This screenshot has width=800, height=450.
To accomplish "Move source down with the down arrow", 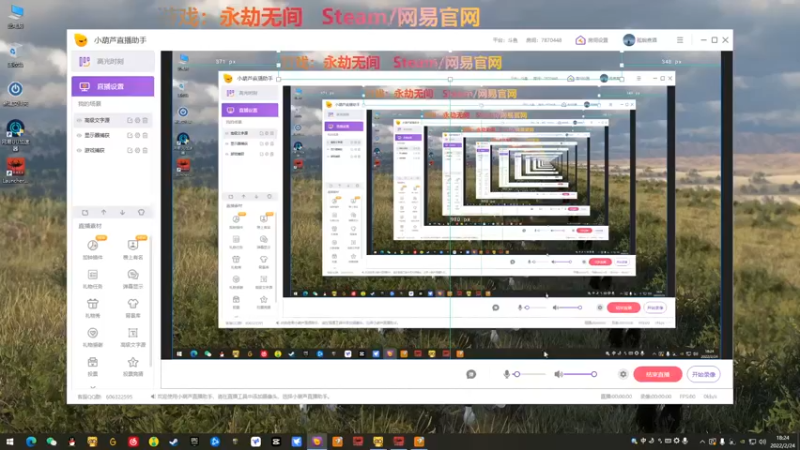I will (122, 212).
